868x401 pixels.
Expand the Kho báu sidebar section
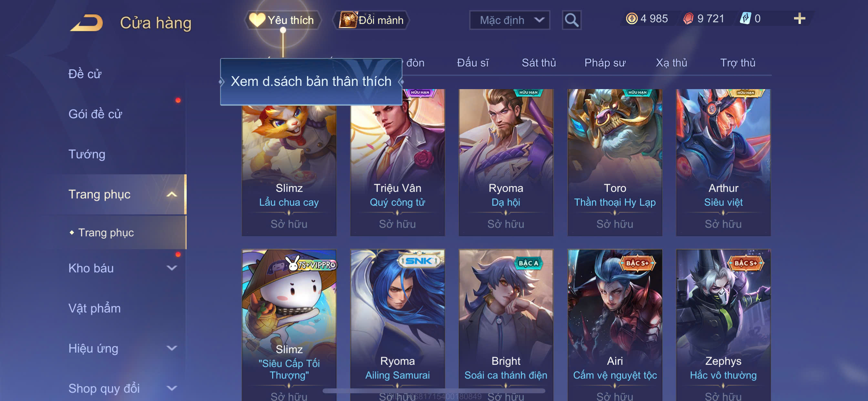click(x=171, y=268)
